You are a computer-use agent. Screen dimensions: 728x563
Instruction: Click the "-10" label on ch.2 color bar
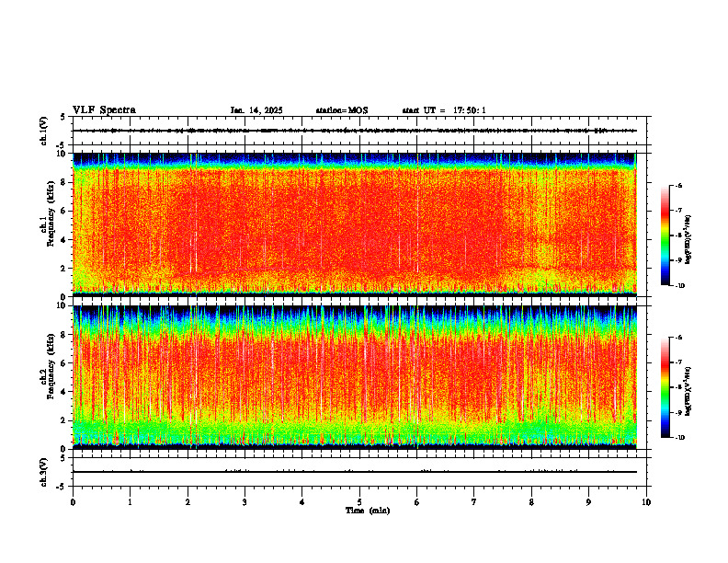(679, 437)
